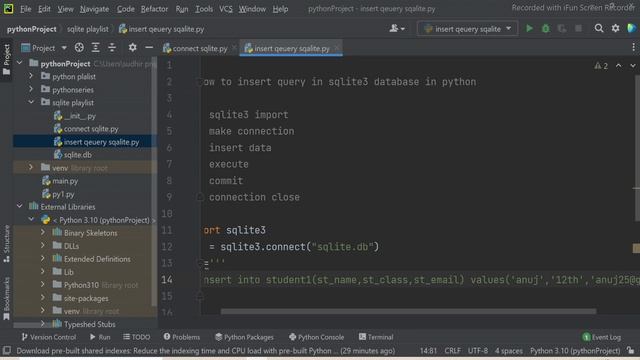Toggle tool window quick access icon
Viewport: 640px width, 360px height.
7,351
